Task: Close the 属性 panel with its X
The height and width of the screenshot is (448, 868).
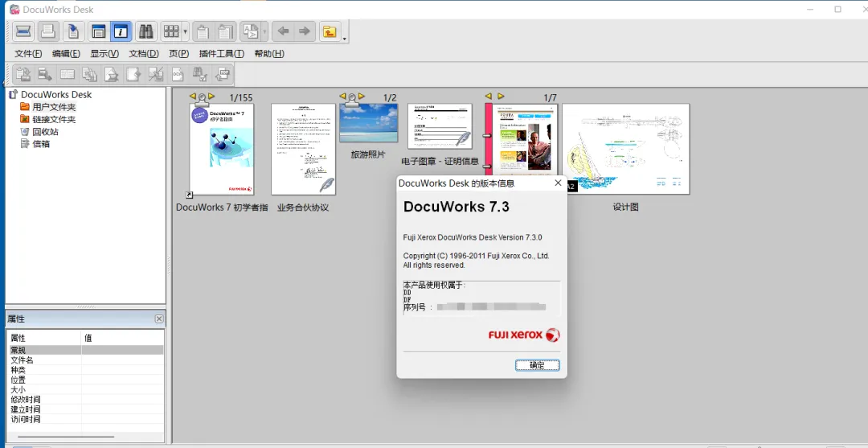Action: [x=159, y=319]
